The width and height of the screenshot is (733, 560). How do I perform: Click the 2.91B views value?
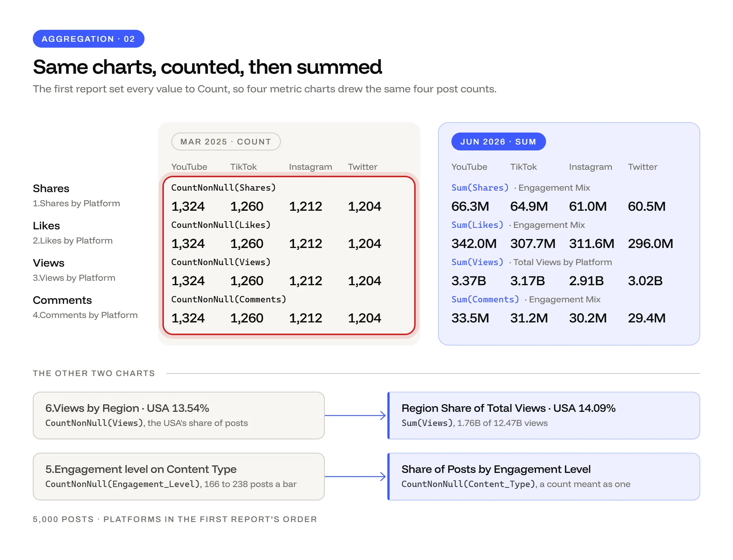587,281
